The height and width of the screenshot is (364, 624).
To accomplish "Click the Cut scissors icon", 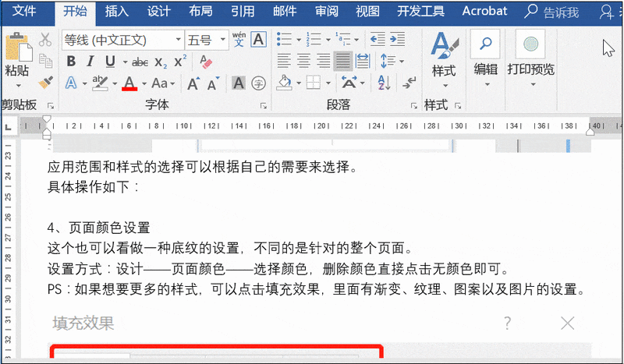I will 45,40.
